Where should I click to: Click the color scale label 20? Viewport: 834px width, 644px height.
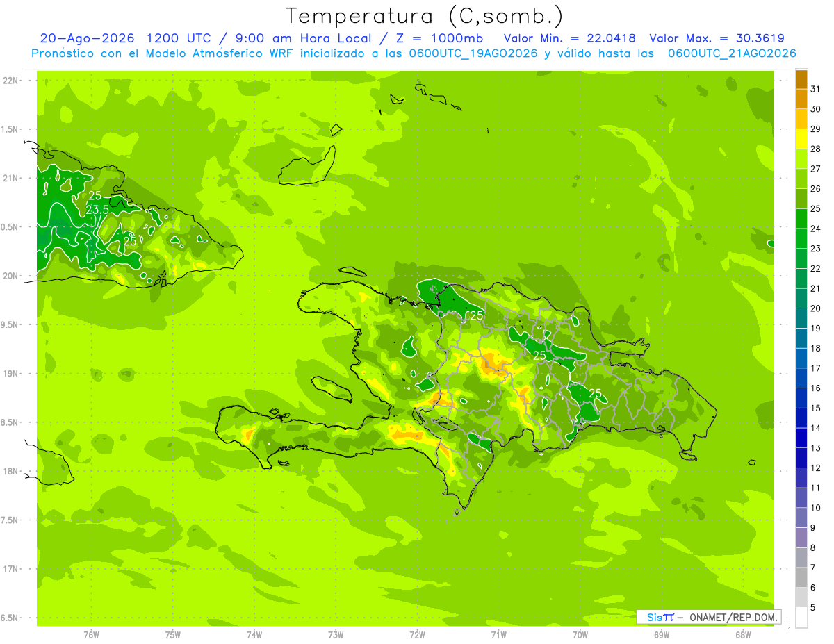click(815, 308)
